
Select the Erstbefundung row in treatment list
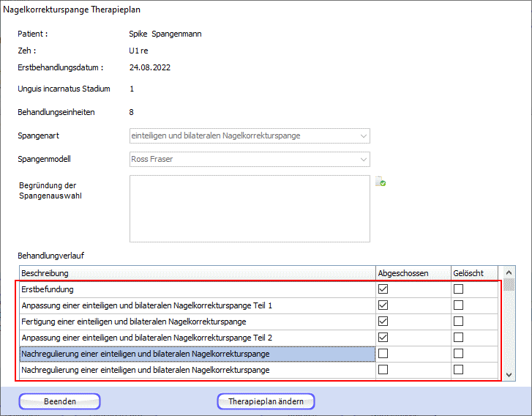tap(198, 289)
